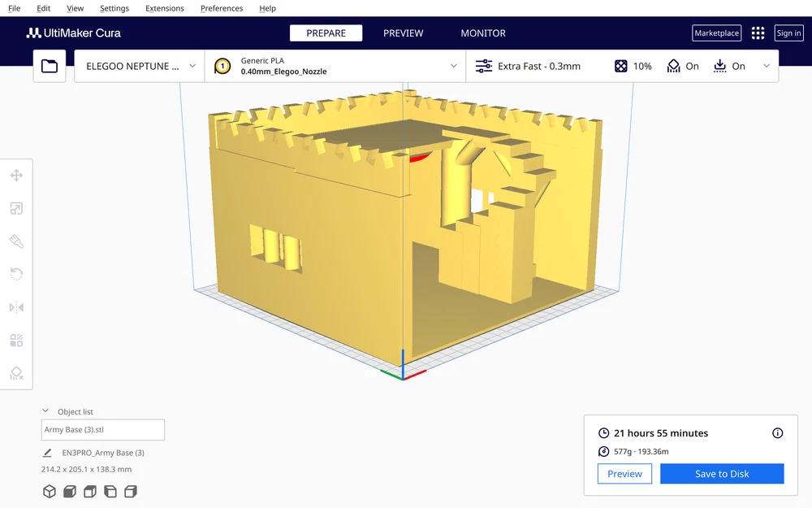Screen dimensions: 812x508
Task: Select the Scale tool
Action: 16,208
